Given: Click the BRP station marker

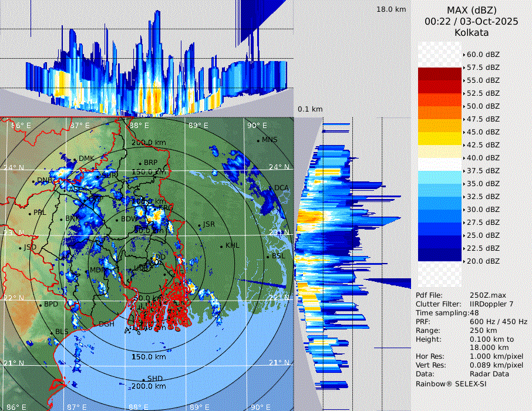Looking at the screenshot, I should coord(140,163).
